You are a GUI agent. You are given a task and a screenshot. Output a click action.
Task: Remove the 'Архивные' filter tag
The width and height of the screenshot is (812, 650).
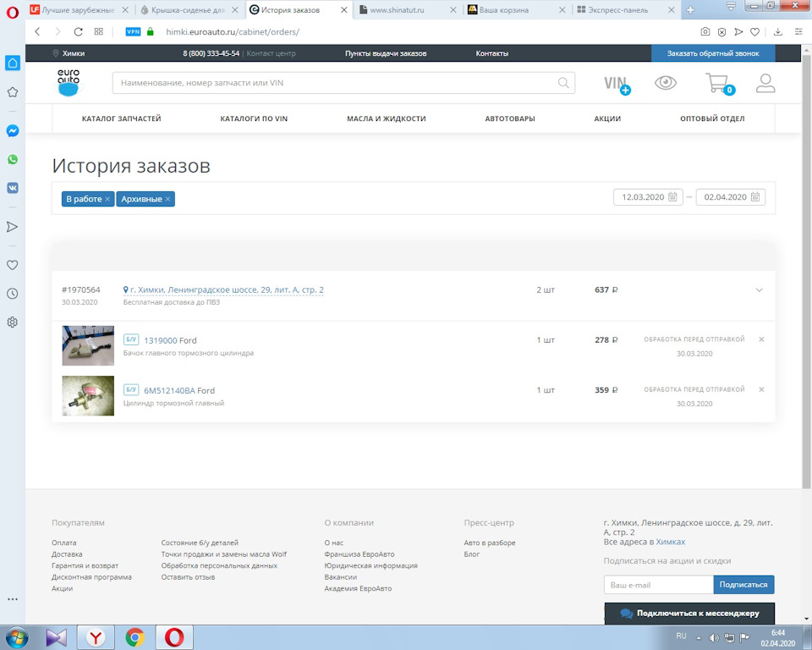pyautogui.click(x=167, y=199)
